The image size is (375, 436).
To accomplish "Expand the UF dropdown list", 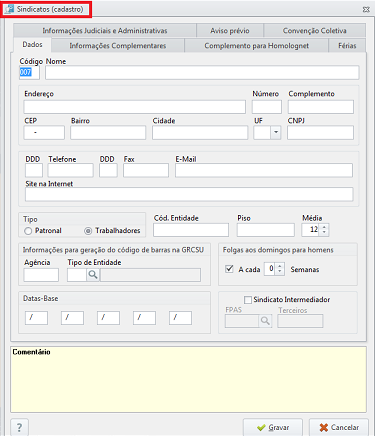I will pyautogui.click(x=276, y=132).
